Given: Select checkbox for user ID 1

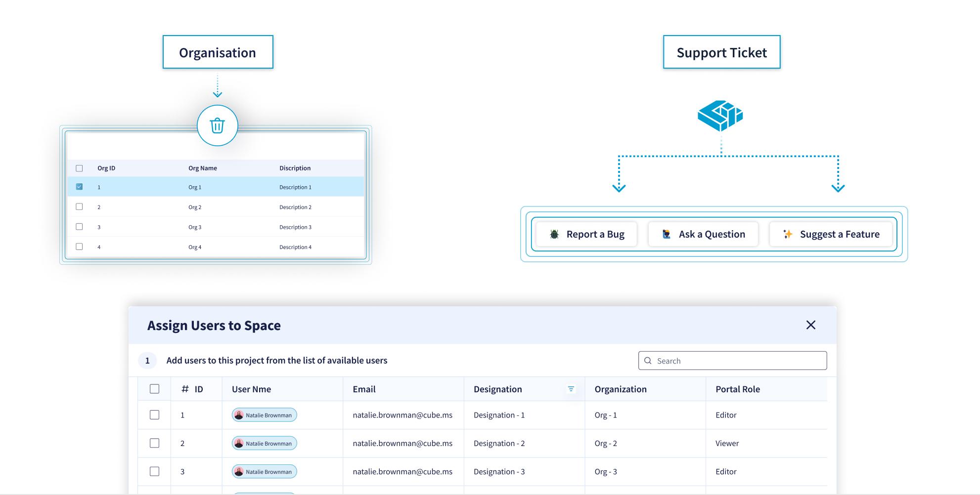Looking at the screenshot, I should [x=154, y=415].
